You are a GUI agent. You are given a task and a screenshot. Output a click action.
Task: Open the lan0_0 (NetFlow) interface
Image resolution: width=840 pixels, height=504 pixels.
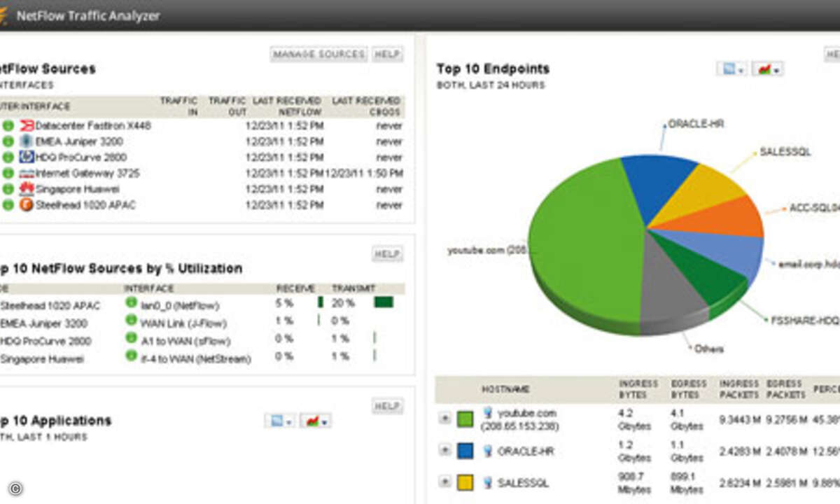180,306
